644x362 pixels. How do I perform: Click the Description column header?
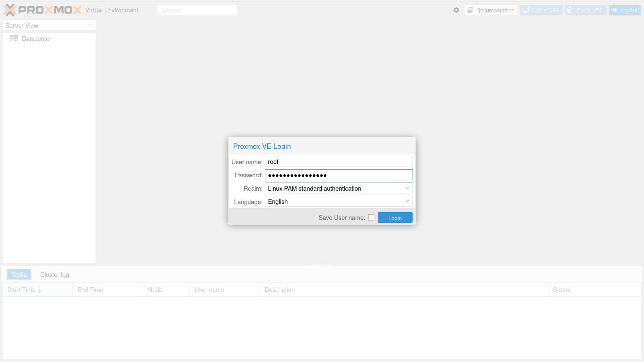pyautogui.click(x=280, y=290)
